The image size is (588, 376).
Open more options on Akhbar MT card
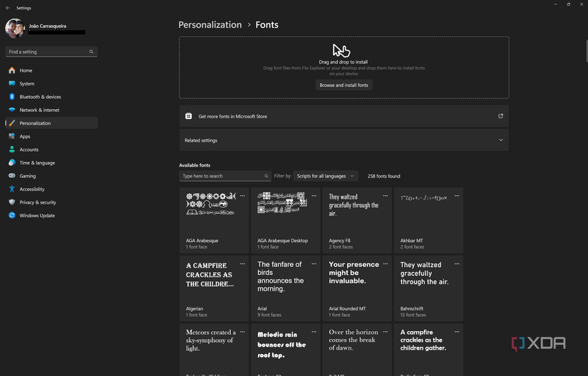pos(457,196)
